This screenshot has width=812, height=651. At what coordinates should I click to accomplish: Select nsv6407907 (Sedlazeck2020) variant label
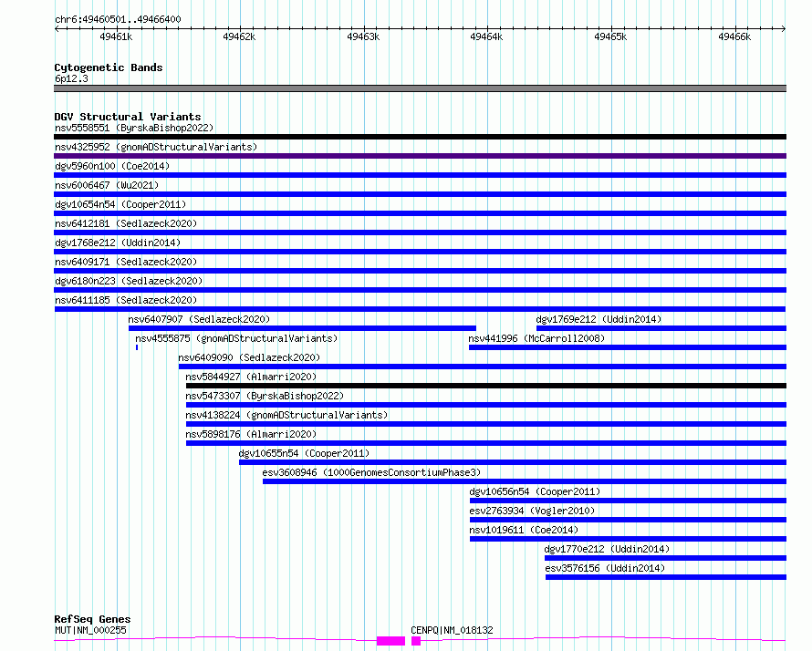200,319
